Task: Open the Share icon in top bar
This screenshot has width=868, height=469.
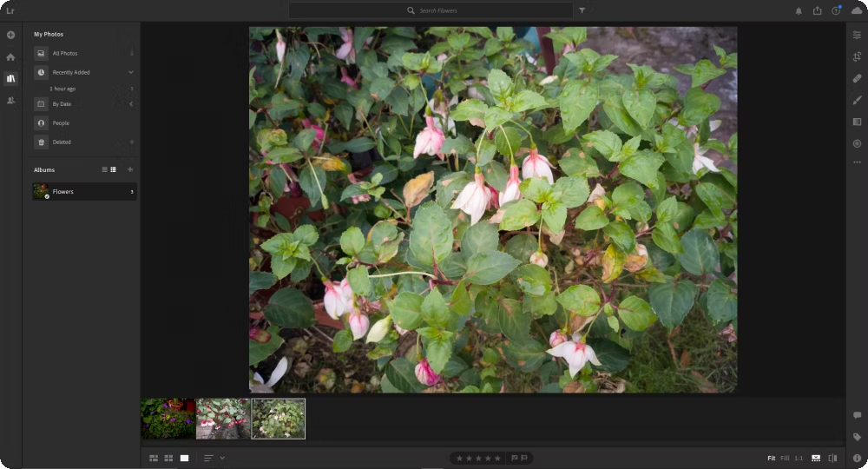Action: coord(817,10)
